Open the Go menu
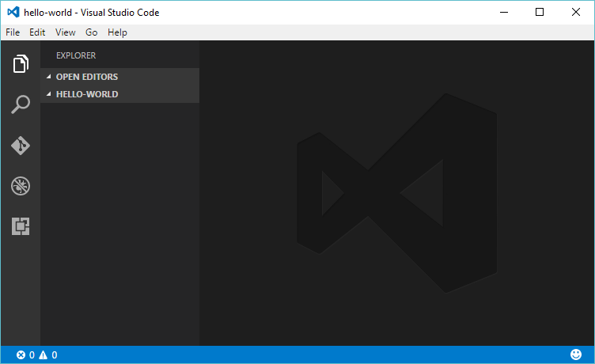595x364 pixels. pos(92,32)
